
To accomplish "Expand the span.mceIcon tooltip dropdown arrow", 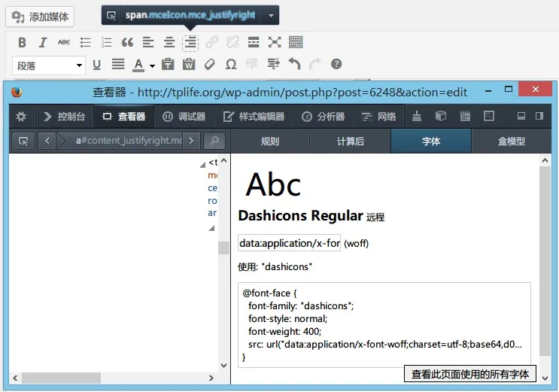I will [x=269, y=14].
